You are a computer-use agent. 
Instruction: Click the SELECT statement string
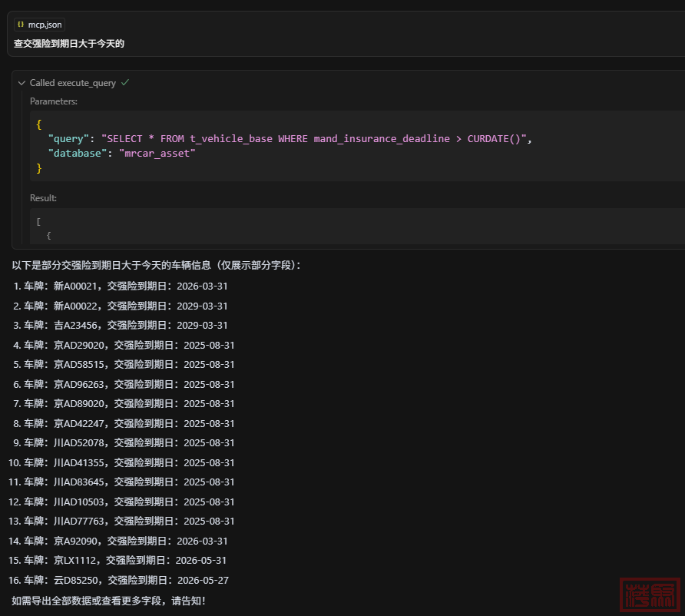[x=315, y=138]
